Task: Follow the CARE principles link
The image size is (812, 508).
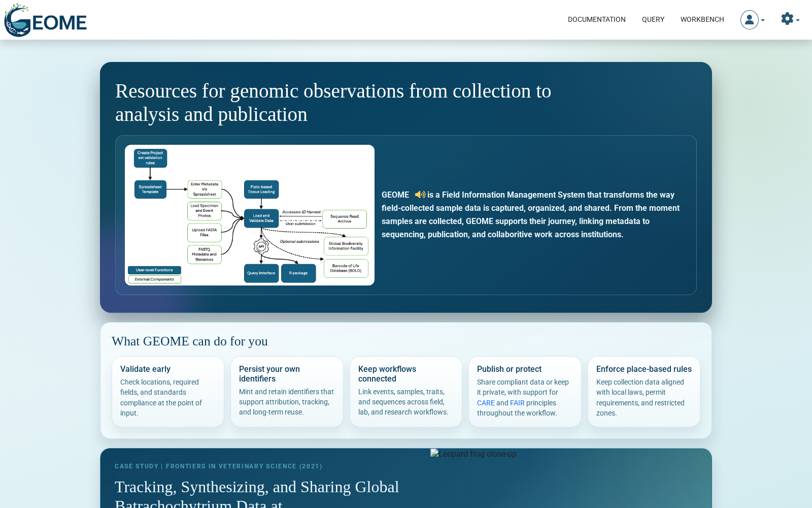Action: tap(486, 403)
